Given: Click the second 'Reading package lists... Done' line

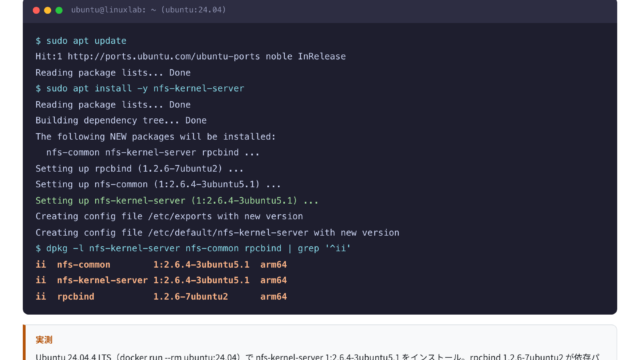Looking at the screenshot, I should (113, 105).
